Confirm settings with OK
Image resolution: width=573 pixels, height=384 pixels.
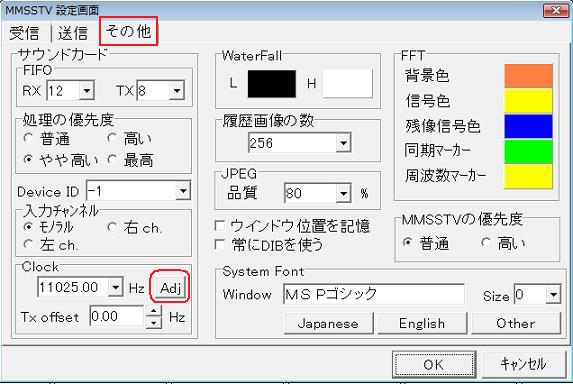tap(434, 365)
